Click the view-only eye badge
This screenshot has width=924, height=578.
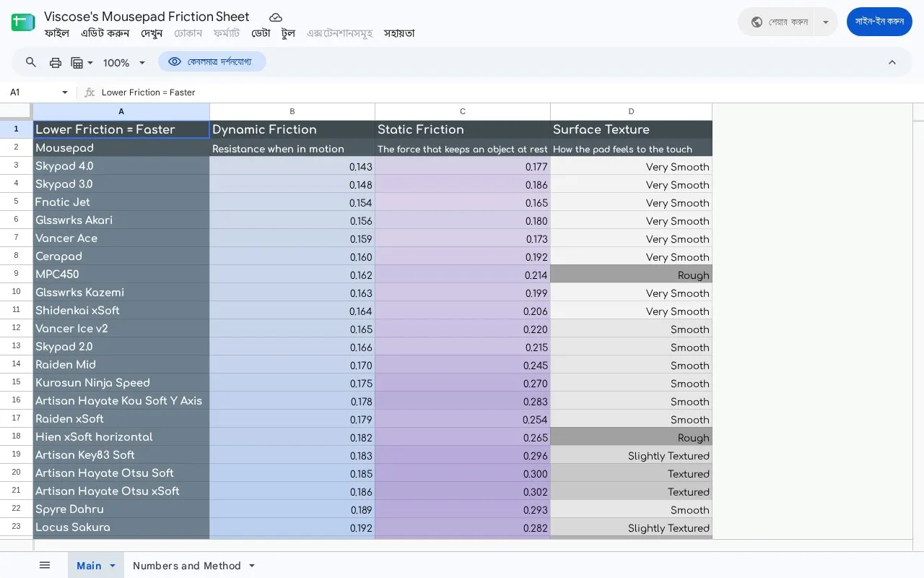pos(212,62)
